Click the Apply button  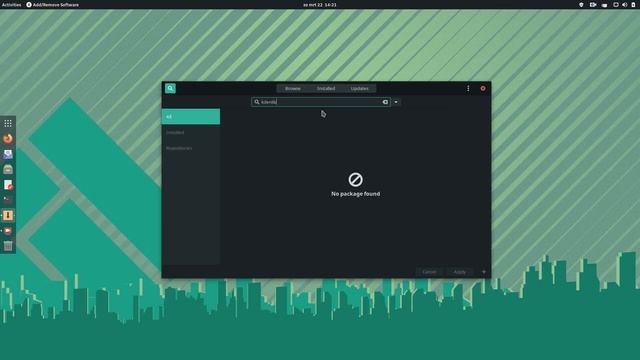click(460, 272)
